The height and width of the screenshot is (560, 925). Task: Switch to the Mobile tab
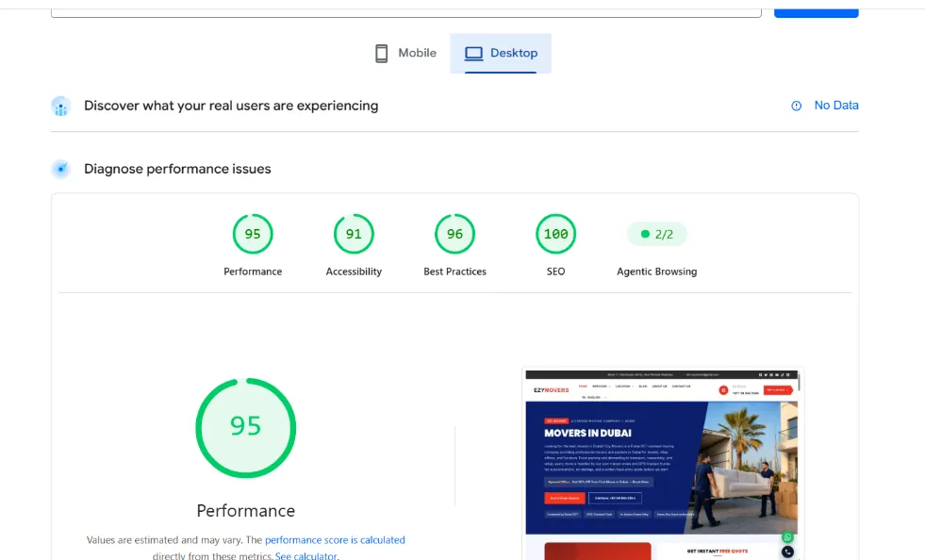[x=405, y=53]
